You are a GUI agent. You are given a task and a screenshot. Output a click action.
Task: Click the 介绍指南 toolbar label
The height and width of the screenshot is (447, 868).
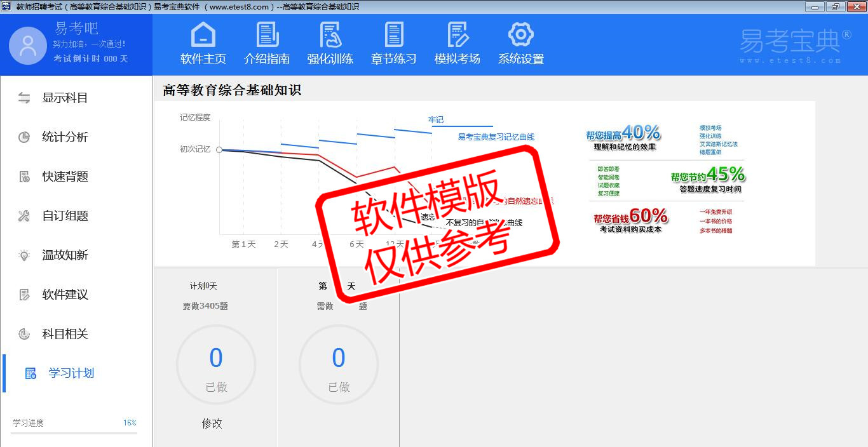[267, 59]
